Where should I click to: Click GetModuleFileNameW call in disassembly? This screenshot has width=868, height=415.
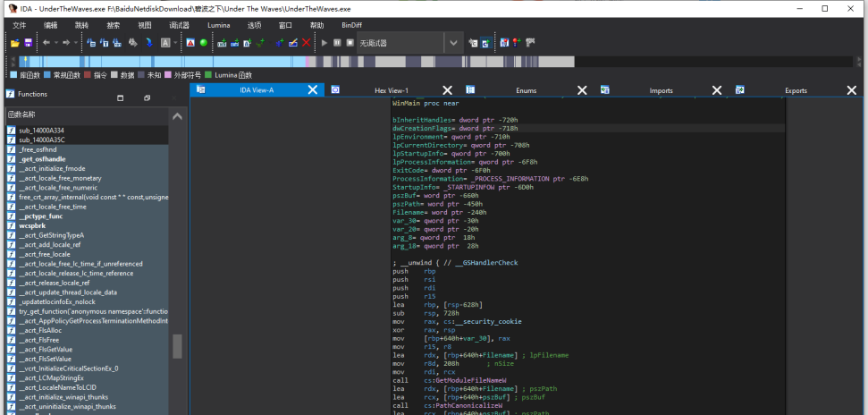473,381
